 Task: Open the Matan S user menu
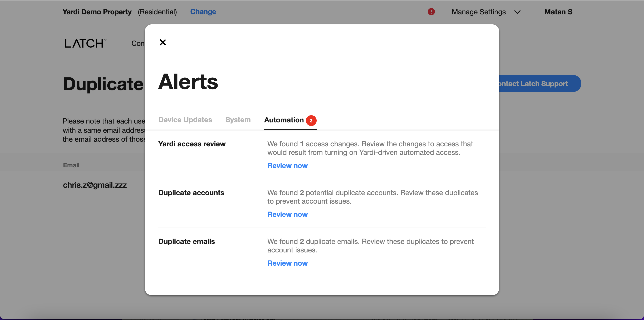click(x=558, y=12)
